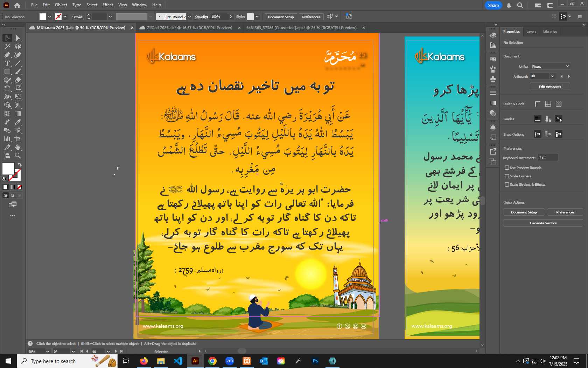Select the Eyedropper tool
This screenshot has width=588, height=368.
pos(18,122)
